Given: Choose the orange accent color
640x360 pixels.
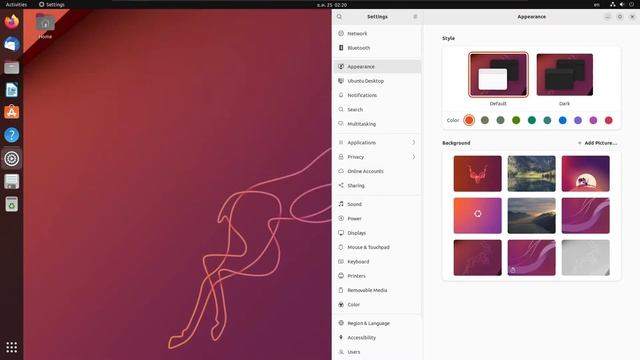Looking at the screenshot, I should point(469,120).
